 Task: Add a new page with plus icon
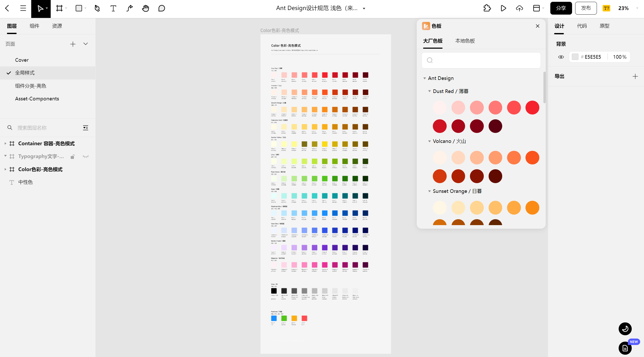coord(73,44)
